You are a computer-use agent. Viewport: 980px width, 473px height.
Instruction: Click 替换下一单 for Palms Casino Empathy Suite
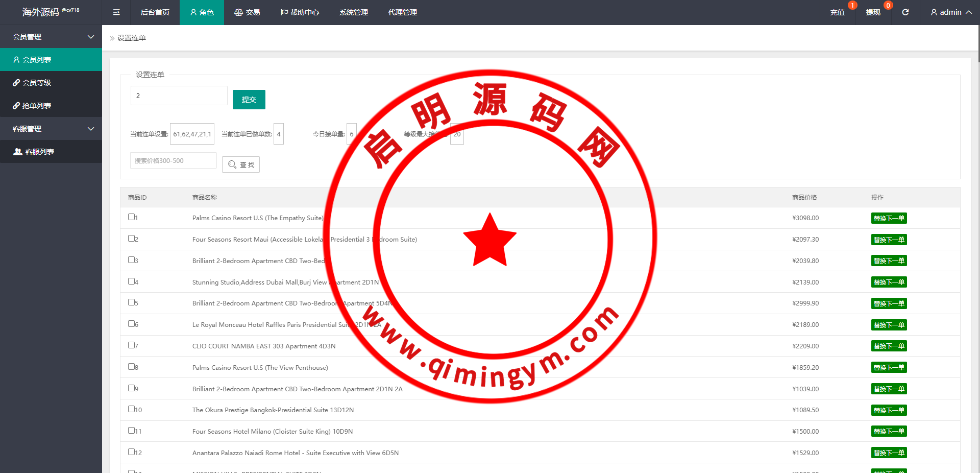point(889,218)
